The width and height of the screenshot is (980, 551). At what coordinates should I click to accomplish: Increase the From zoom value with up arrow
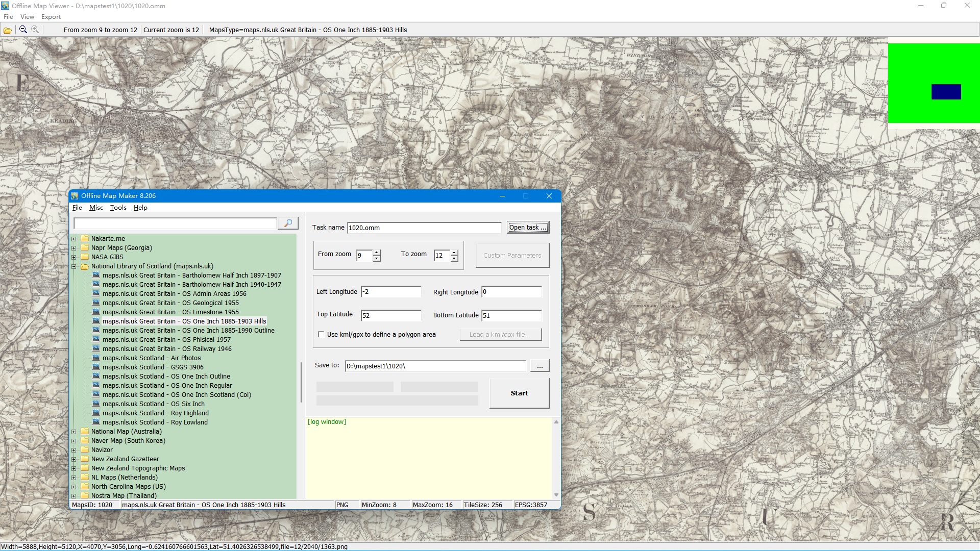point(377,253)
